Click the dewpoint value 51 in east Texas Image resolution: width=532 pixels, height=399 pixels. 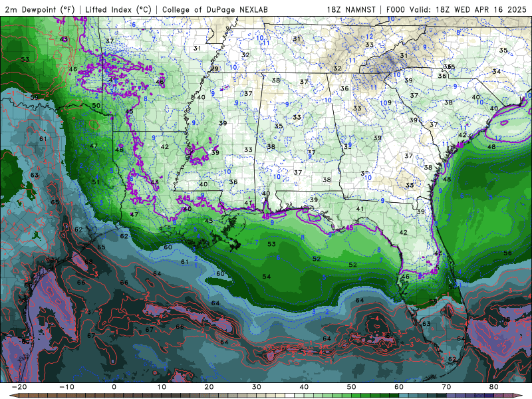pyautogui.click(x=96, y=182)
